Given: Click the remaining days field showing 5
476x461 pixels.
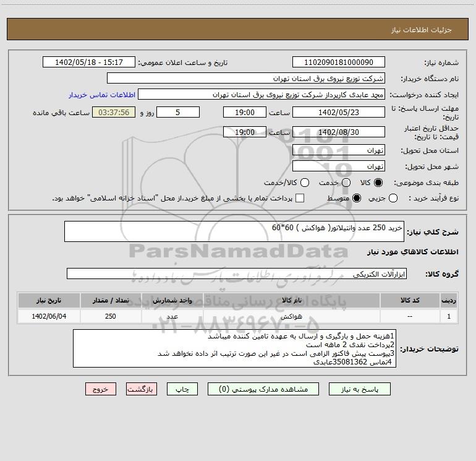Looking at the screenshot, I should (178, 112).
